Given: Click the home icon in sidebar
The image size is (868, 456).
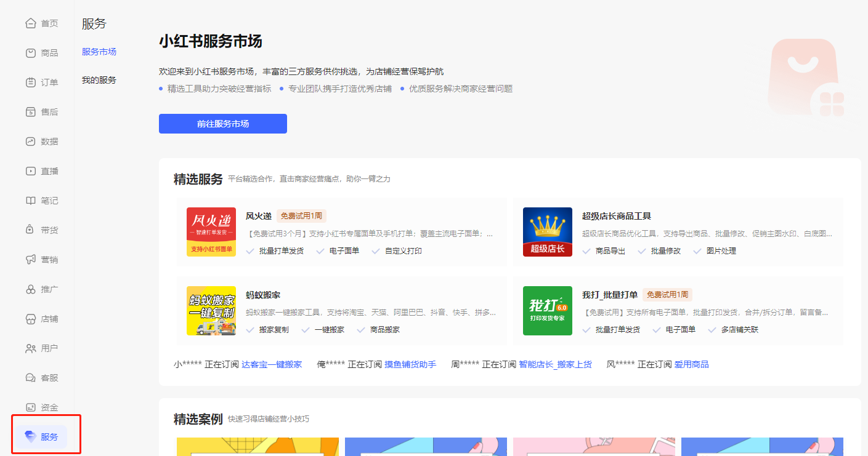Looking at the screenshot, I should [31, 23].
